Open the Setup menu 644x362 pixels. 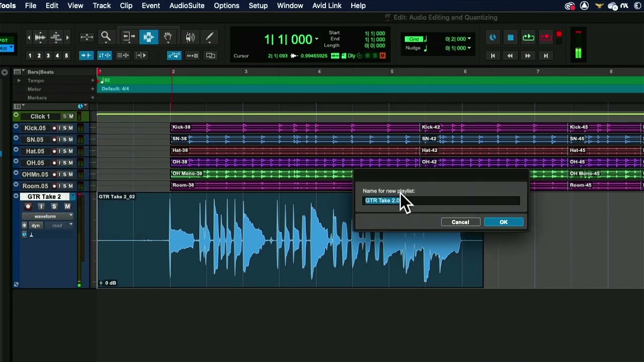(x=258, y=6)
